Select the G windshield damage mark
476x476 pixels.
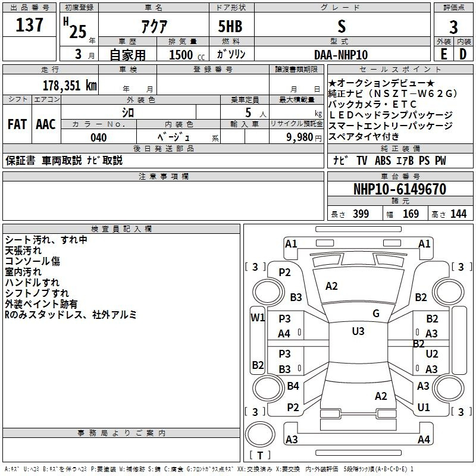tap(375, 314)
